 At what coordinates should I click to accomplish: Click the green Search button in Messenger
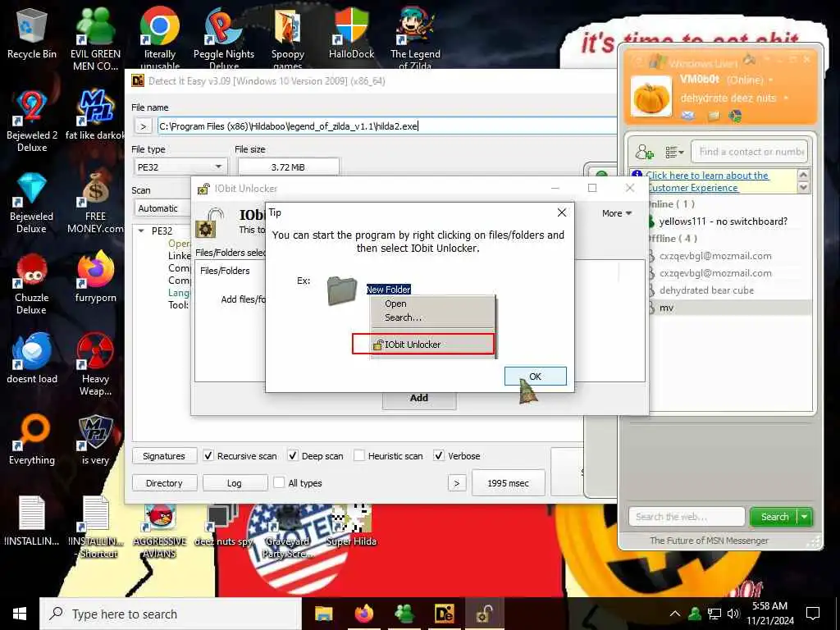point(774,517)
